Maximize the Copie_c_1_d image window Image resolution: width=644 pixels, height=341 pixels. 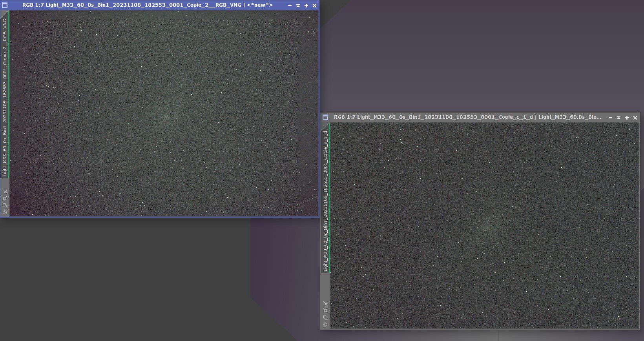coord(627,118)
